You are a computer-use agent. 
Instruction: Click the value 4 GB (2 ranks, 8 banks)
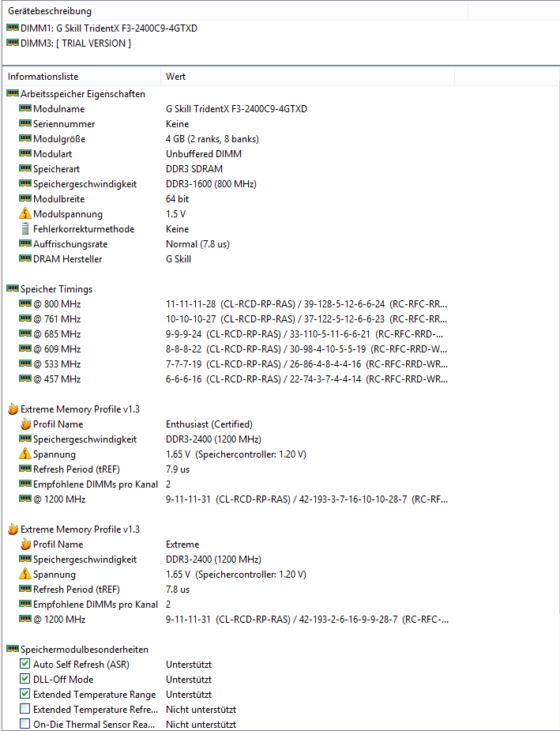pos(212,138)
